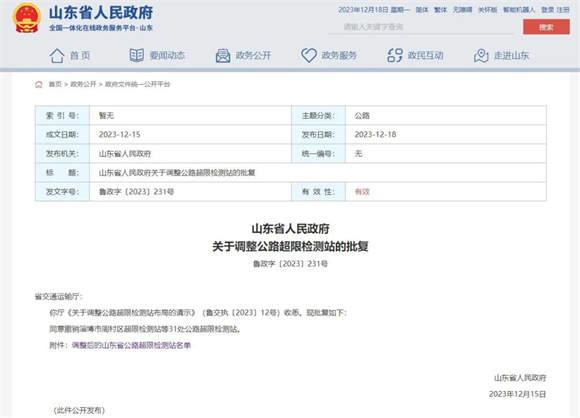Open the 无障碍 accessibility mode
This screenshot has height=418, width=580.
coord(462,10)
